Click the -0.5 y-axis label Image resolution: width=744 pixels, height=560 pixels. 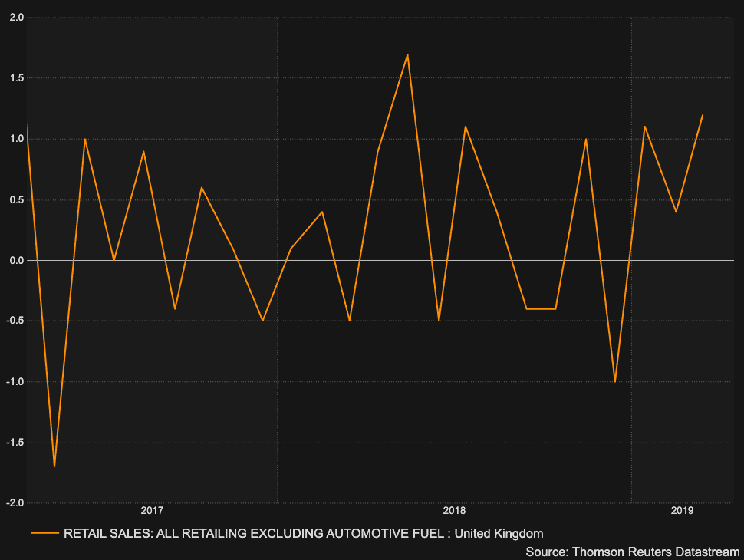(13, 321)
